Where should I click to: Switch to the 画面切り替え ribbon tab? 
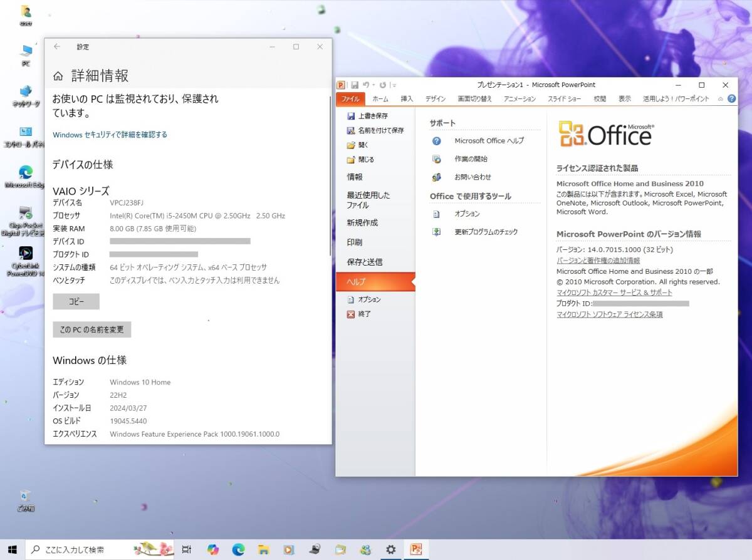pyautogui.click(x=474, y=99)
